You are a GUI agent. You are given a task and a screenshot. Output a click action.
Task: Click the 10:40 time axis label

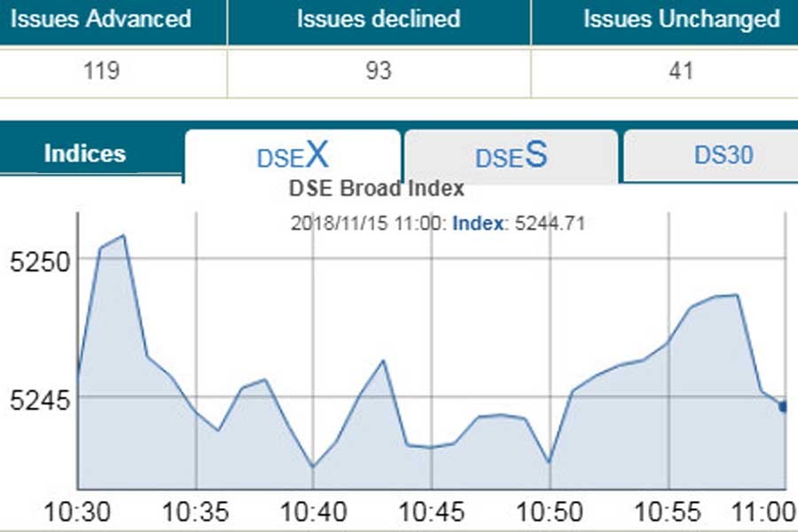[x=313, y=512]
